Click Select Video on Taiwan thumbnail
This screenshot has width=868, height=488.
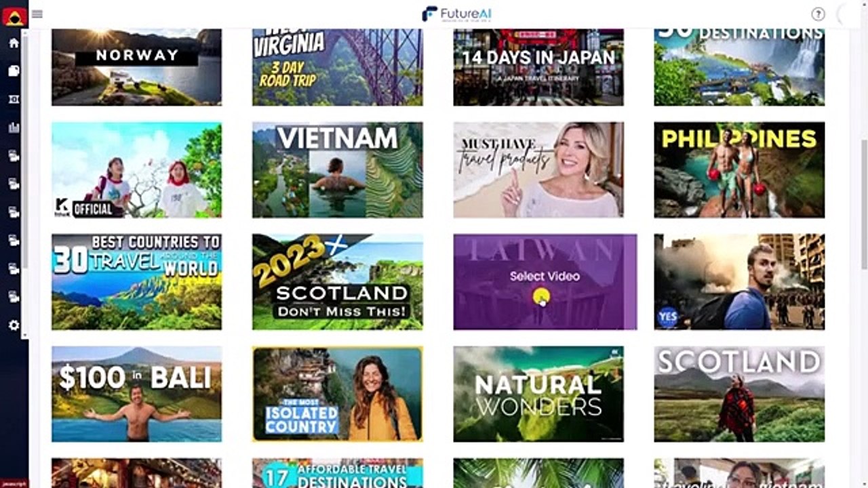click(545, 276)
